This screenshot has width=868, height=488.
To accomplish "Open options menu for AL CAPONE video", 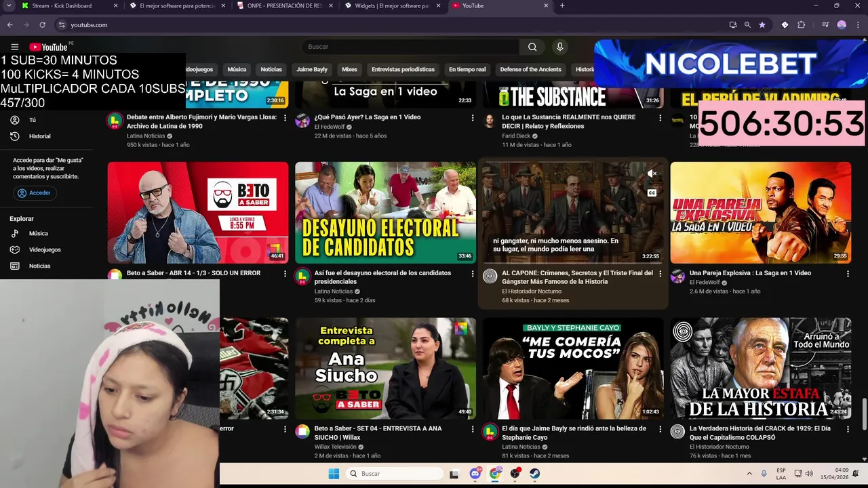I will click(x=660, y=274).
